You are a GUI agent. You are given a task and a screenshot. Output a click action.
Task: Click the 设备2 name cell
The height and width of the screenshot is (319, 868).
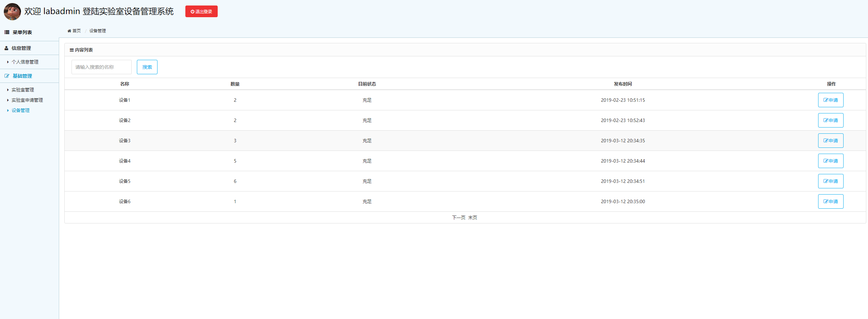pos(124,120)
